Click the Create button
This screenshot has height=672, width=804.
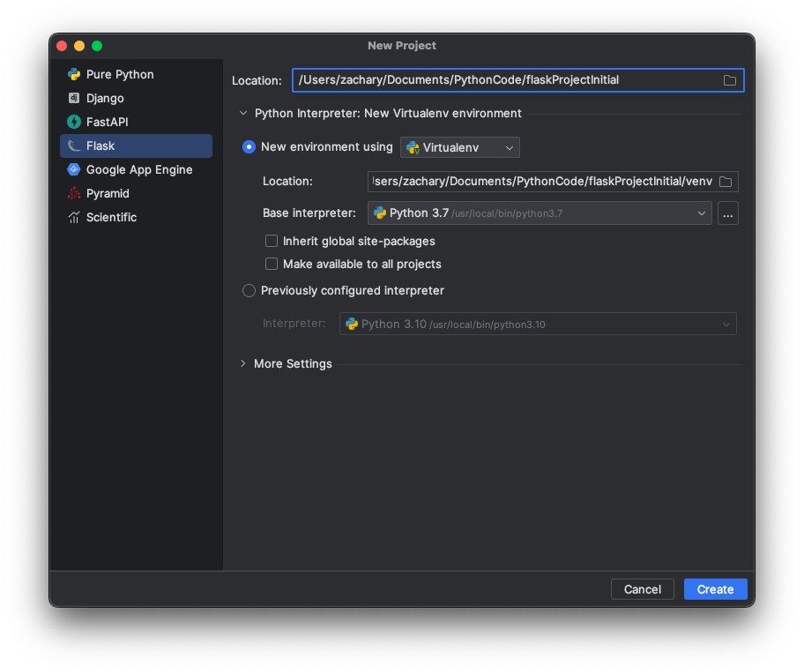(715, 589)
